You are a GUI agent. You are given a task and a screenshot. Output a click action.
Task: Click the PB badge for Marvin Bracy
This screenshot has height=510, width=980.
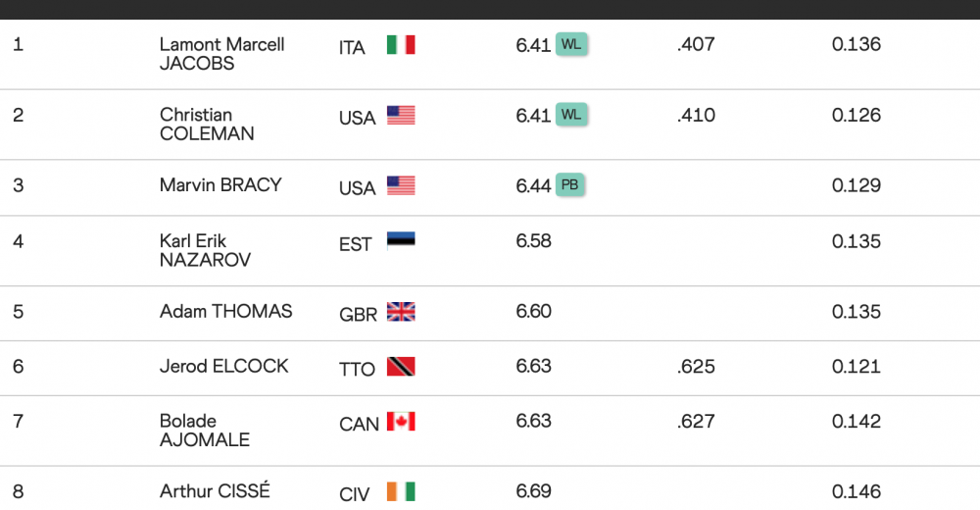[570, 184]
